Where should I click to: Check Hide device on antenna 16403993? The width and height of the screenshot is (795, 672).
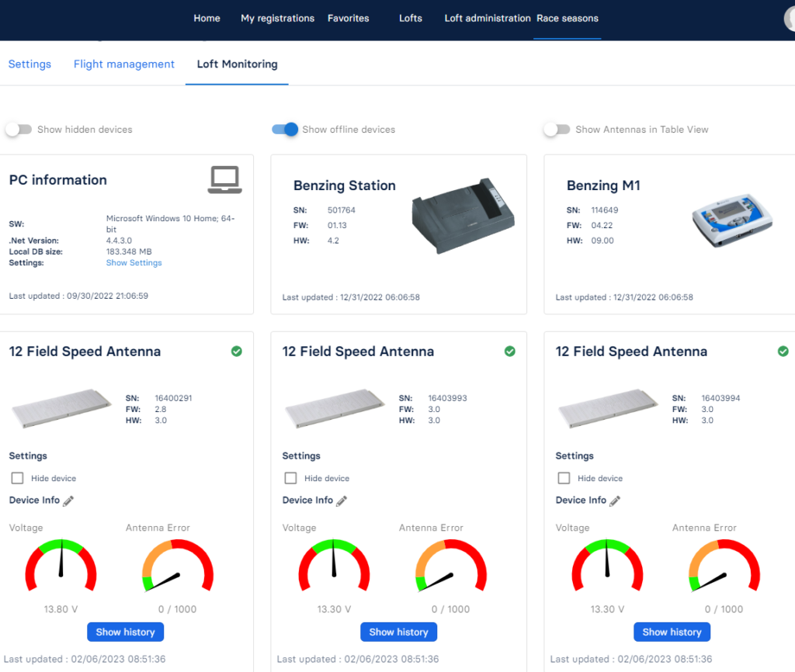[x=290, y=478]
